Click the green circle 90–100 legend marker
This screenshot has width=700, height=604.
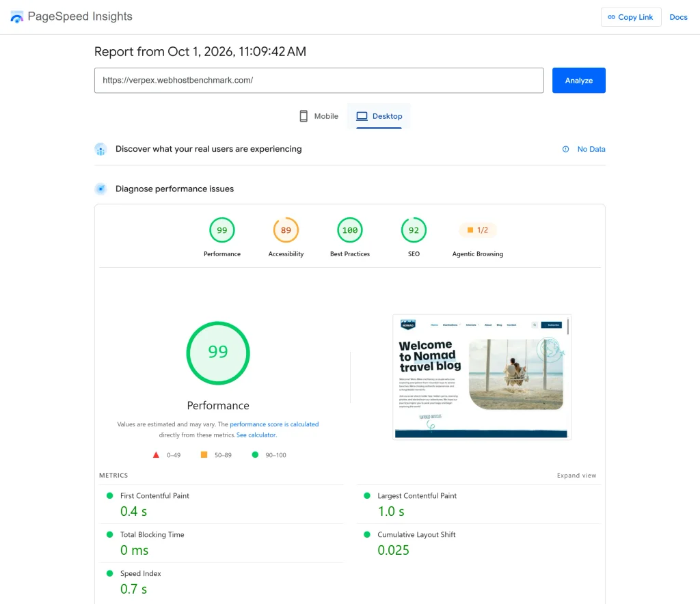pyautogui.click(x=255, y=454)
